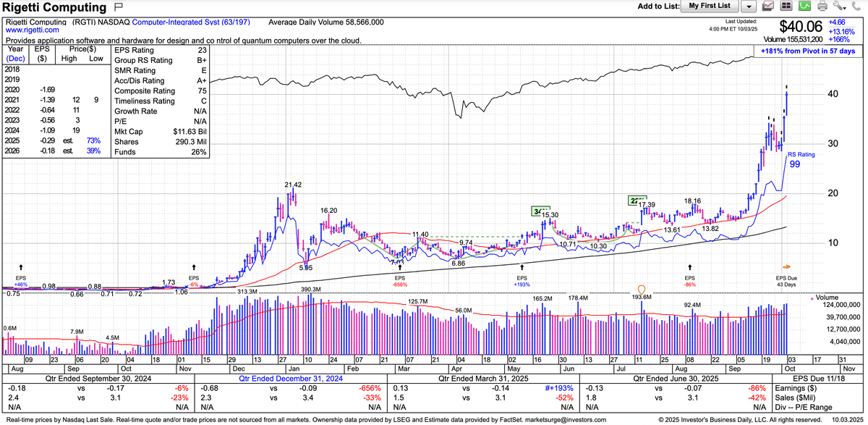Click the green 22% pattern label near 17.39

coord(637,201)
